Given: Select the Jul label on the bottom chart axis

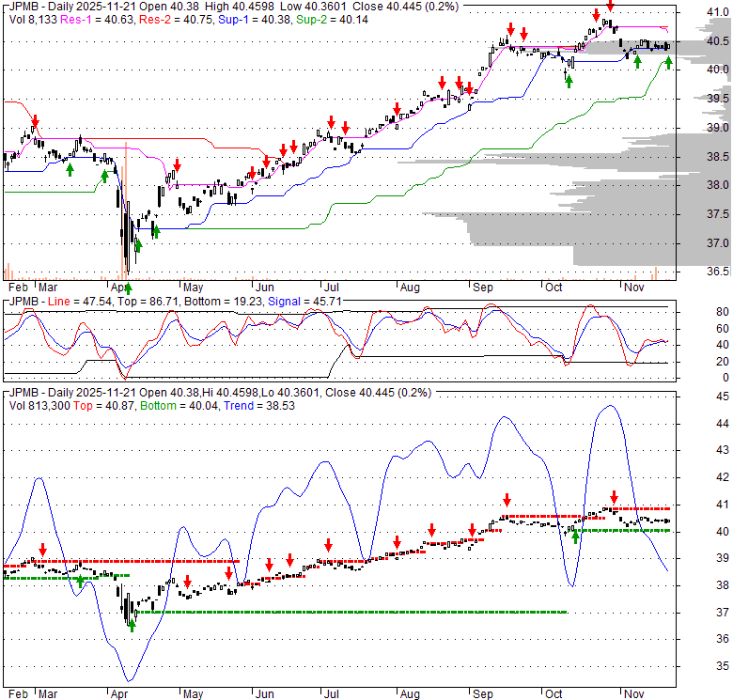Looking at the screenshot, I should point(333,692).
